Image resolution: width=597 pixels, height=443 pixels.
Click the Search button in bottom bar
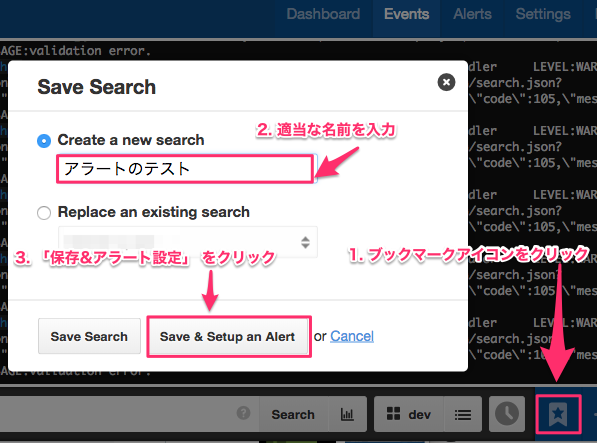click(293, 414)
